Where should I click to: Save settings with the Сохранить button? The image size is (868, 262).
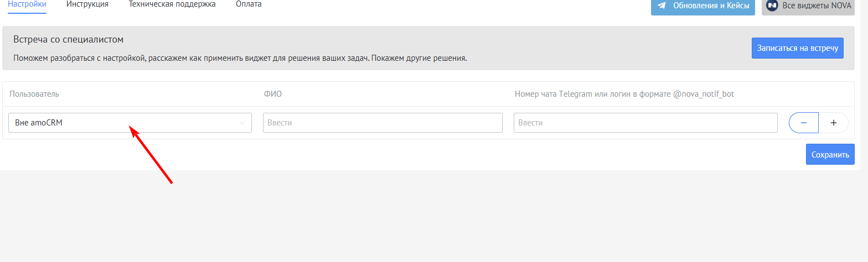(830, 155)
